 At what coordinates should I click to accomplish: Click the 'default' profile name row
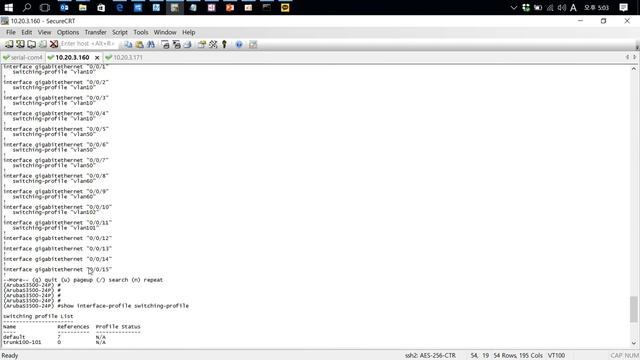click(x=54, y=337)
